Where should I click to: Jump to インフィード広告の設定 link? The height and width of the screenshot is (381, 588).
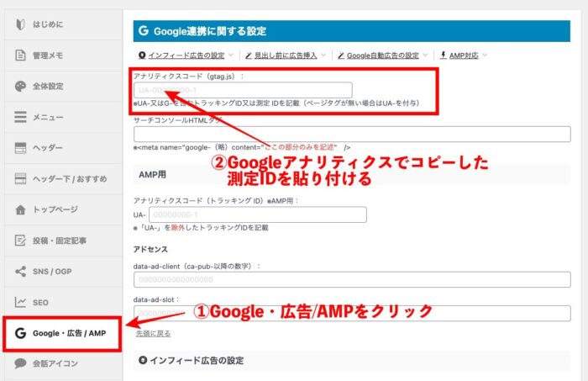[186, 56]
